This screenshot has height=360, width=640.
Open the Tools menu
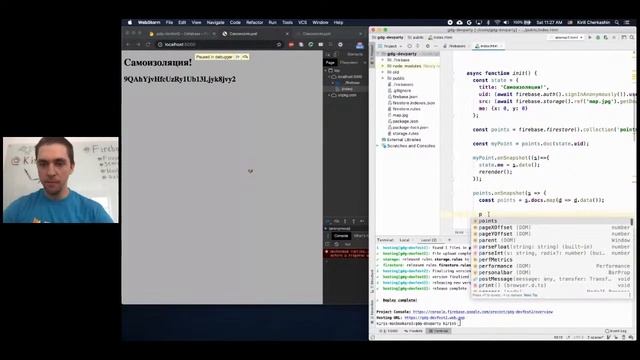[287, 22]
